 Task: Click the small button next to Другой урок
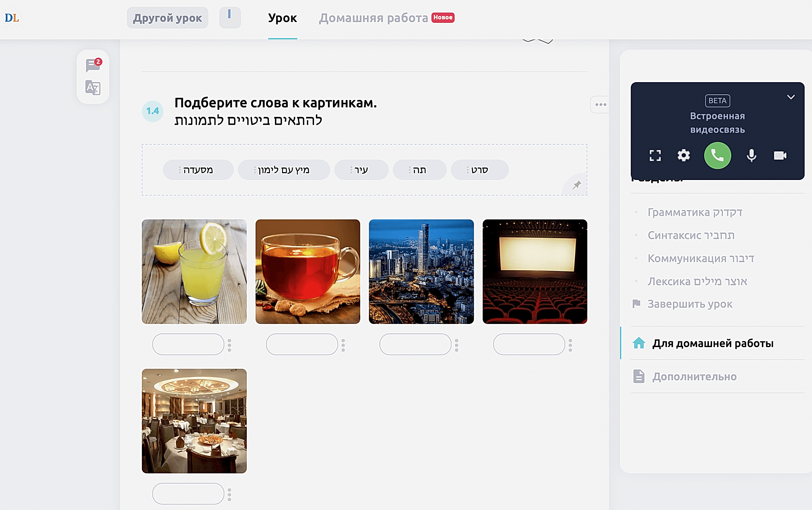tap(230, 18)
